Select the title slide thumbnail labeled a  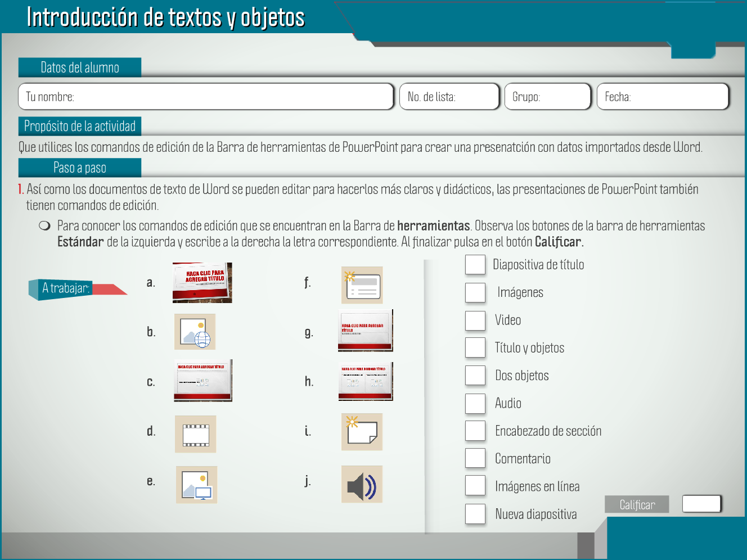(202, 283)
